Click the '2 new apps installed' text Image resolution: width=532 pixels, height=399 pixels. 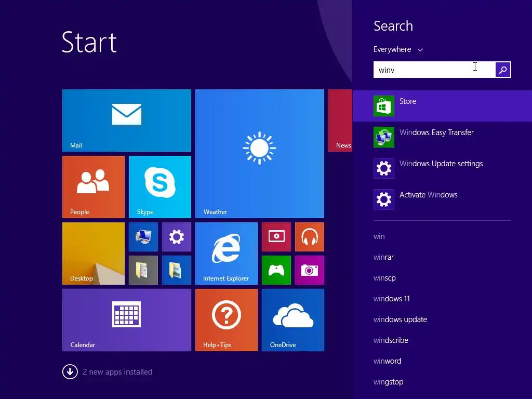click(117, 372)
